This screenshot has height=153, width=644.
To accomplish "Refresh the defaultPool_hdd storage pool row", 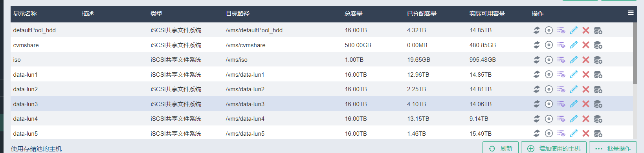I will [x=536, y=30].
